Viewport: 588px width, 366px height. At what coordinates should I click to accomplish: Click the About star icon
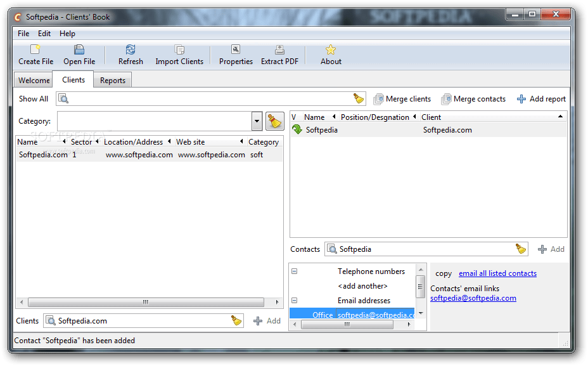pyautogui.click(x=331, y=49)
